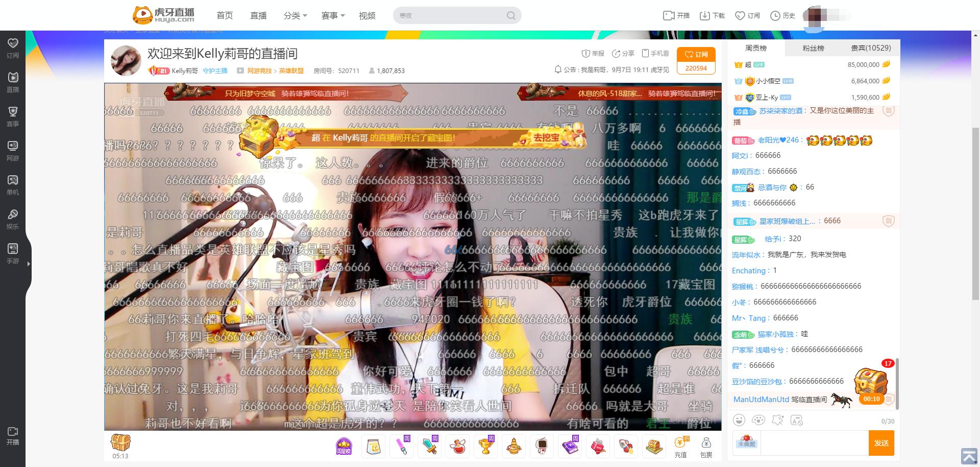The image size is (980, 467).
Task: Open the 单机 item in the left sidebar
Action: point(13,185)
